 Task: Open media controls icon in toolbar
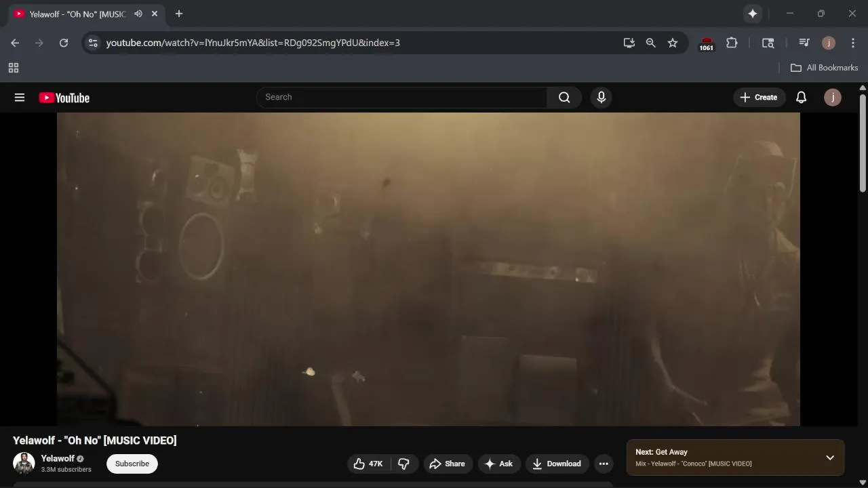click(804, 43)
